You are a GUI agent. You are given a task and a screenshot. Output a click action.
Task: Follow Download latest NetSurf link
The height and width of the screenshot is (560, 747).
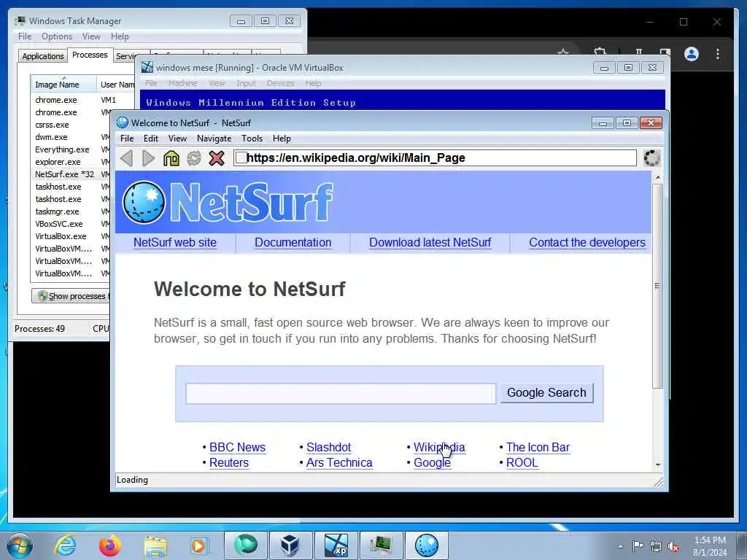coord(430,242)
